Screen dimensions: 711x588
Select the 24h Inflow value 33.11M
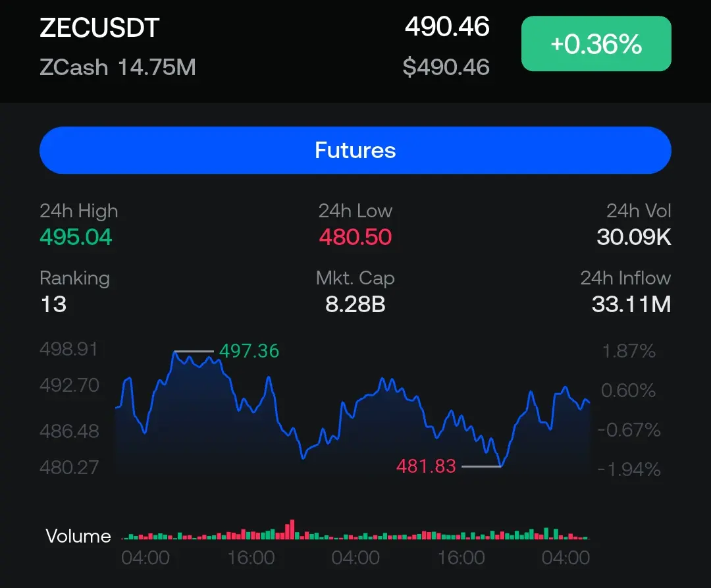(631, 304)
